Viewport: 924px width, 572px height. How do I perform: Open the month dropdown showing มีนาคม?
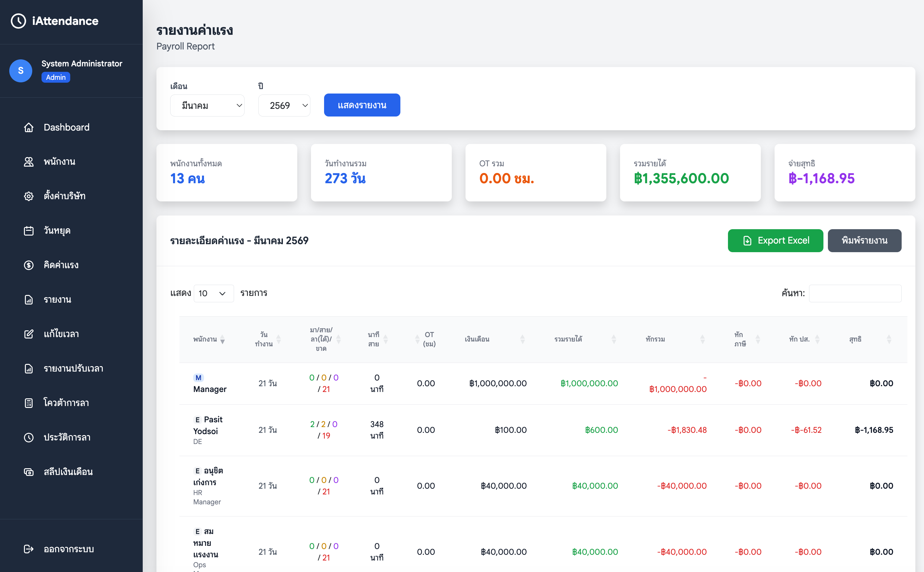pos(207,106)
